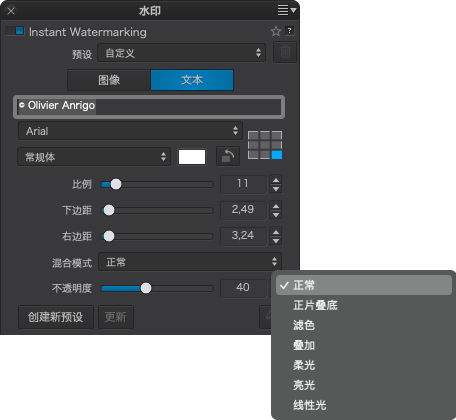Select top-left position in anchor grid
This screenshot has height=420, width=456.
253,135
